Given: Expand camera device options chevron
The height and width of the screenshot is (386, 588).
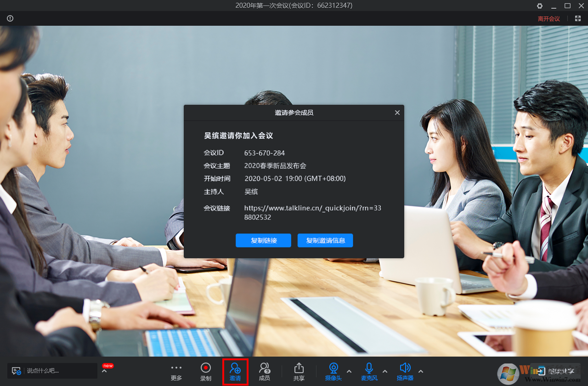Looking at the screenshot, I should [349, 372].
